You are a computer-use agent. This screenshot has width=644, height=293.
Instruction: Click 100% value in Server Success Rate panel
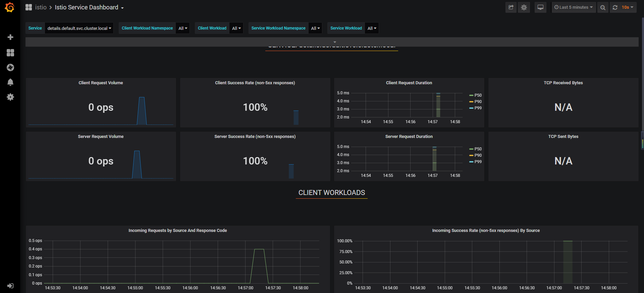tap(255, 161)
